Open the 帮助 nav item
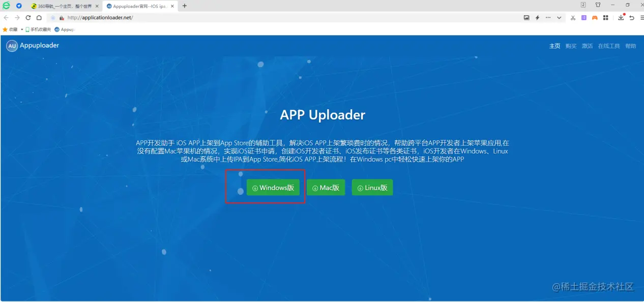Viewport: 644px width, 302px height. (631, 46)
